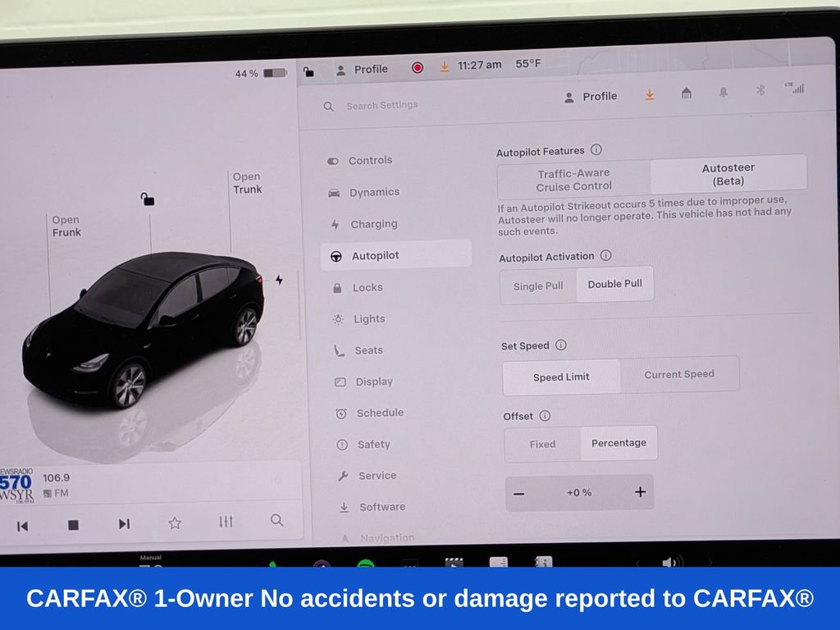Image resolution: width=840 pixels, height=630 pixels.
Task: Open Profile in top status bar
Action: coord(362,69)
